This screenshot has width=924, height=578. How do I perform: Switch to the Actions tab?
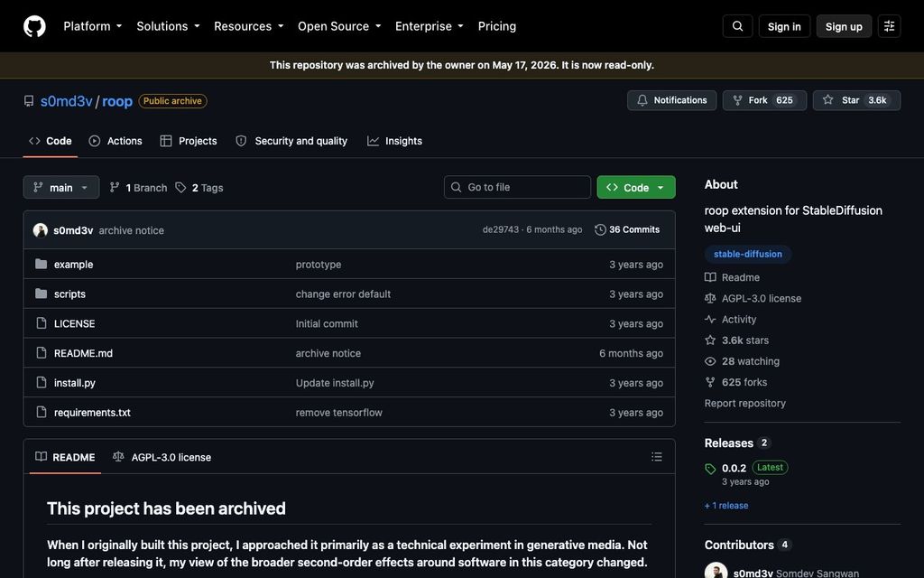tap(115, 141)
